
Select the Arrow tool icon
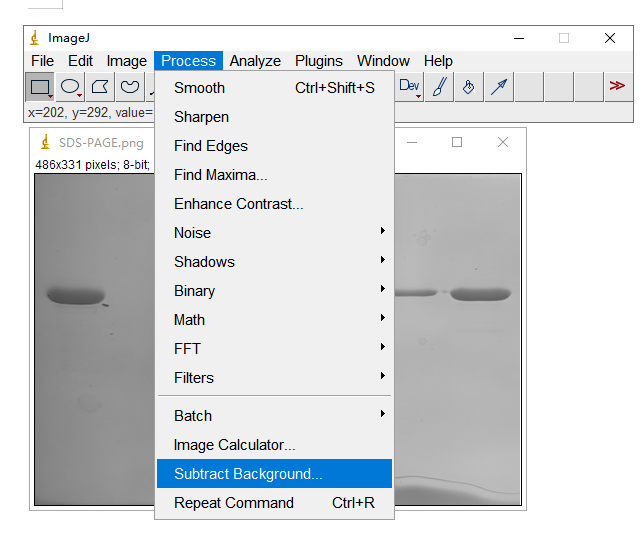coord(498,87)
